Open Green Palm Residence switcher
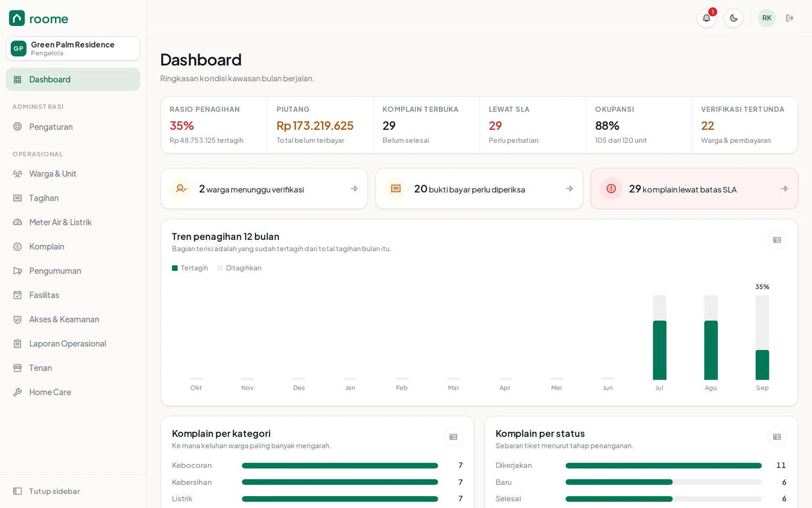 tap(73, 48)
